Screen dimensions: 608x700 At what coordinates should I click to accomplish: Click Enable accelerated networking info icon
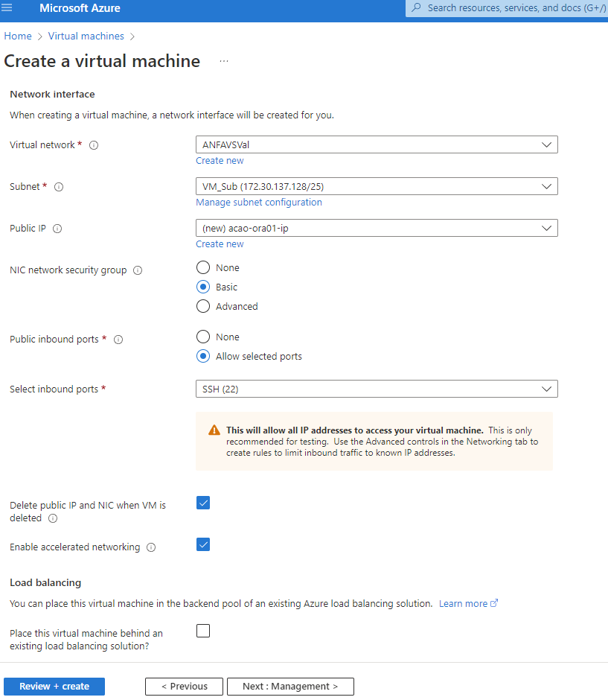pos(151,547)
